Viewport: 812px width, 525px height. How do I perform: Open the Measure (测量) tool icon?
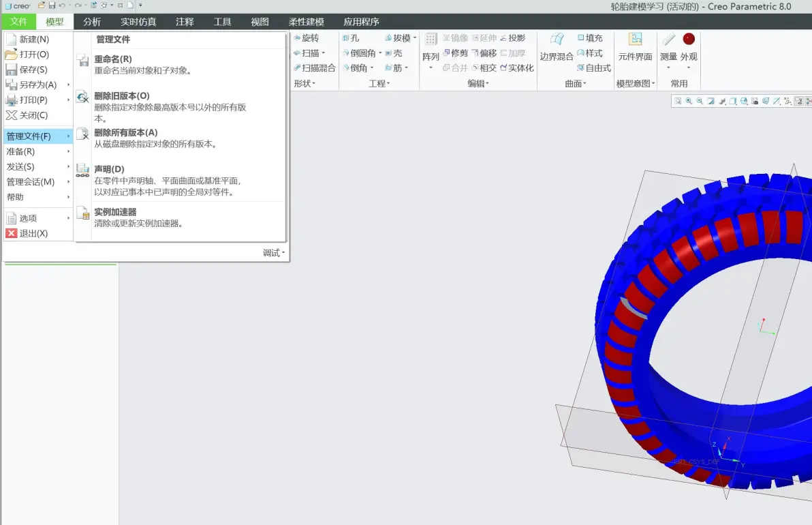[x=668, y=39]
